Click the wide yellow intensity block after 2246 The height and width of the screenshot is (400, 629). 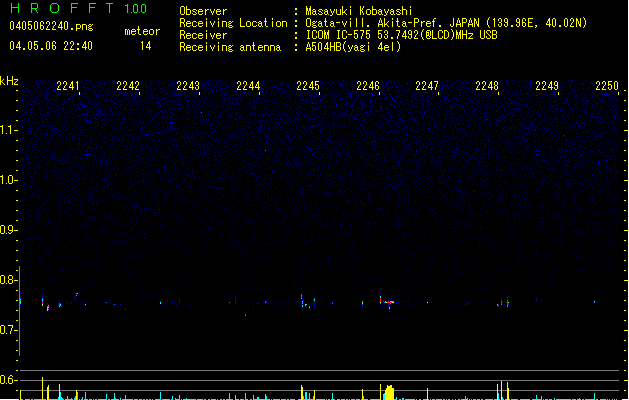pyautogui.click(x=389, y=392)
